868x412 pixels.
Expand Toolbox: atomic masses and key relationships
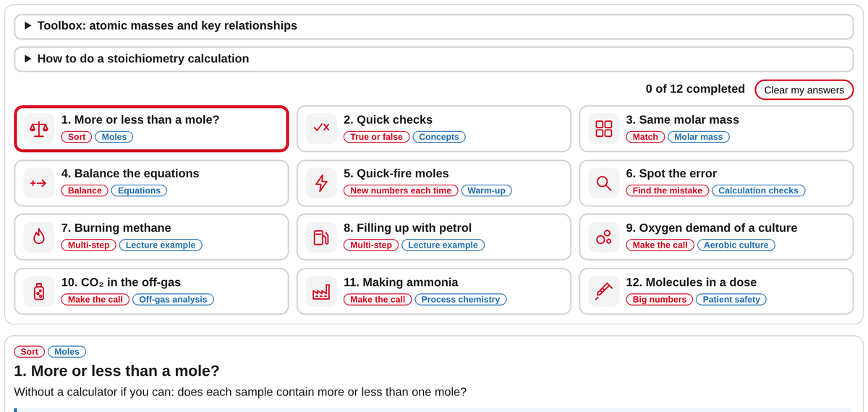pos(434,26)
